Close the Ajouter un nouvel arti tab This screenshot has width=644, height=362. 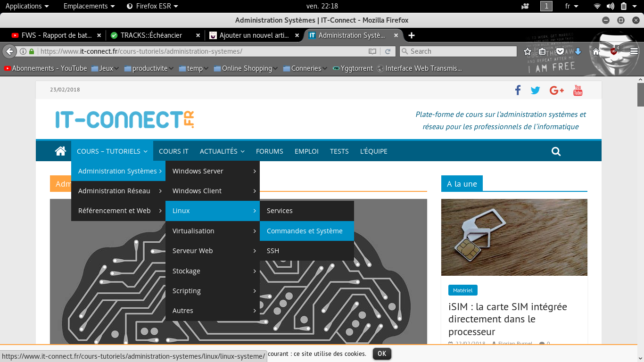pyautogui.click(x=297, y=35)
